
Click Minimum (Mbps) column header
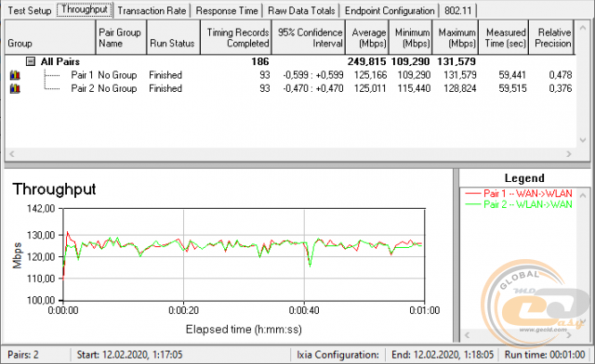pyautogui.click(x=410, y=37)
